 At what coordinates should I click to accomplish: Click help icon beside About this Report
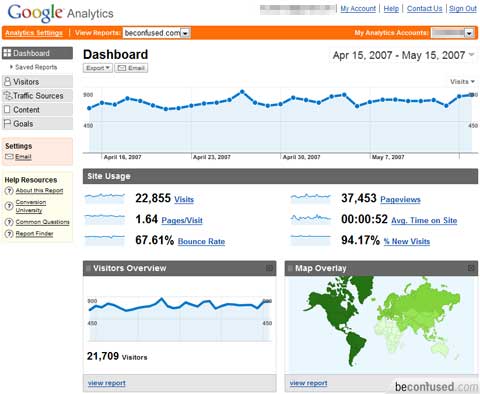point(9,191)
